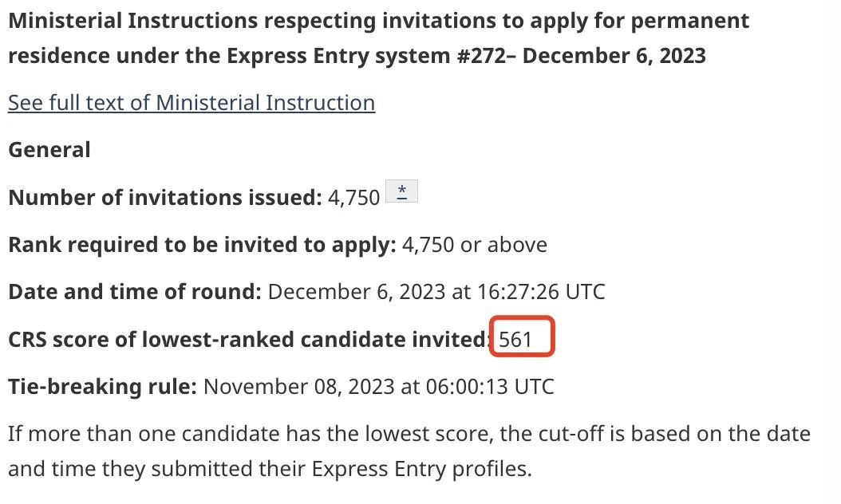The width and height of the screenshot is (841, 504).
Task: Click the round time "16:27:26 UTC" value
Action: coord(540,292)
